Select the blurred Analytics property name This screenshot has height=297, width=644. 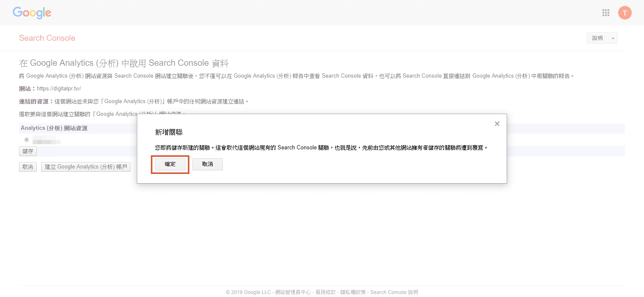pos(46,139)
